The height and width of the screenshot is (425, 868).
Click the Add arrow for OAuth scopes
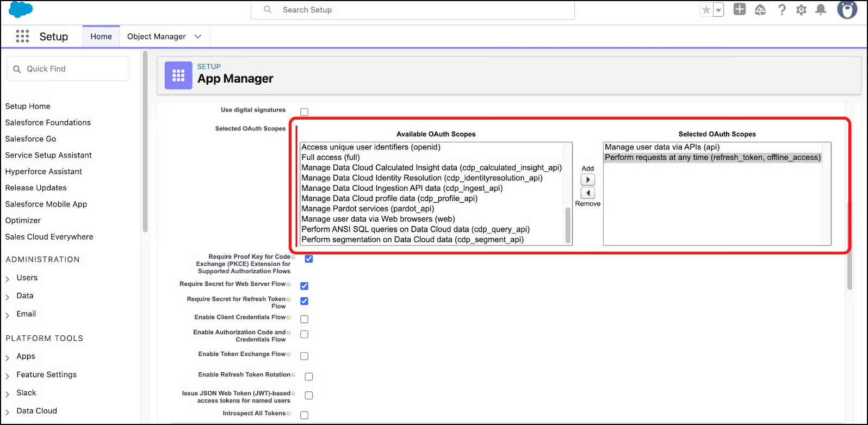pos(588,180)
